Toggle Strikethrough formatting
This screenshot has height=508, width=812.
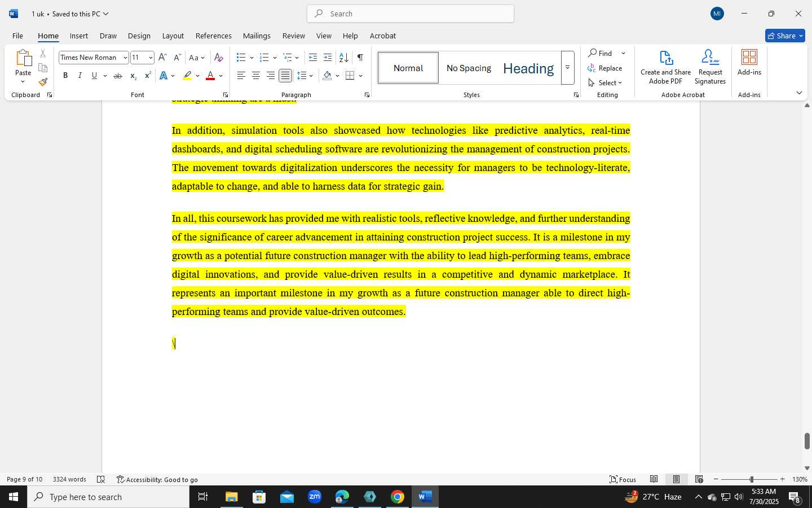coord(118,76)
